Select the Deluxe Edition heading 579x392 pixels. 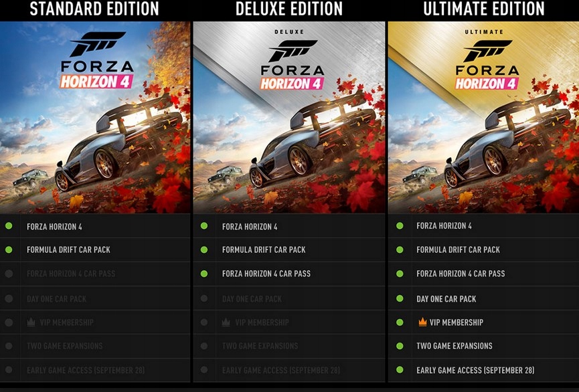pyautogui.click(x=289, y=9)
